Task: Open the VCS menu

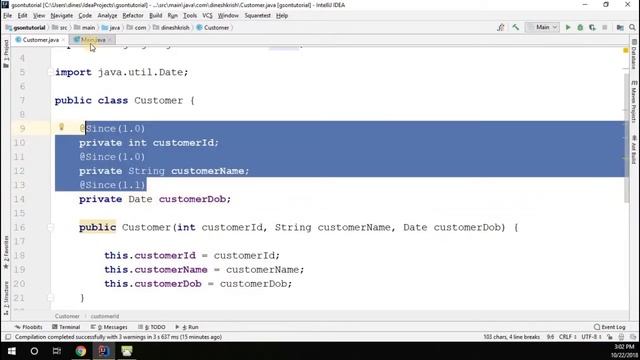Action: pos(207,16)
